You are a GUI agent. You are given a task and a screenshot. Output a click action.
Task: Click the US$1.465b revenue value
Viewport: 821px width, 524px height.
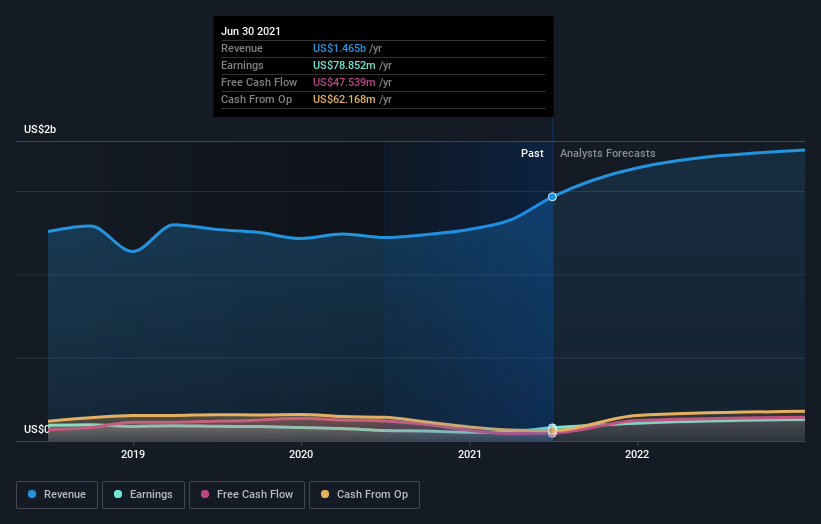(339, 48)
